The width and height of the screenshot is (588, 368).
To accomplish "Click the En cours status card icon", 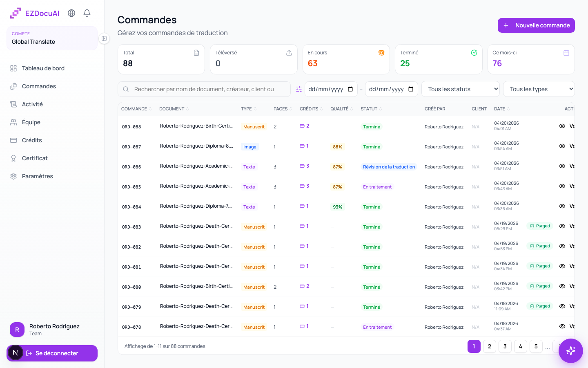I will point(381,53).
